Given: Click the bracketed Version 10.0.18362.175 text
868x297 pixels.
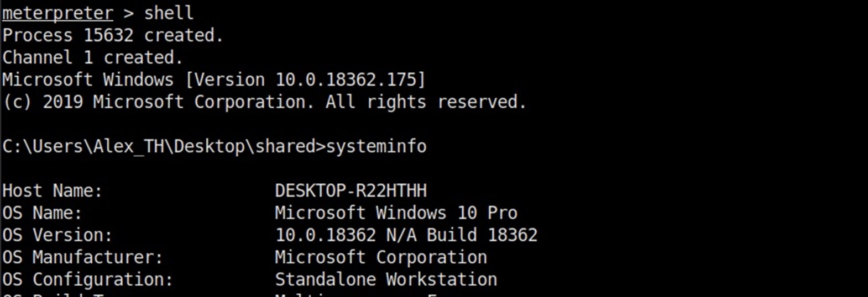Looking at the screenshot, I should pyautogui.click(x=306, y=80).
